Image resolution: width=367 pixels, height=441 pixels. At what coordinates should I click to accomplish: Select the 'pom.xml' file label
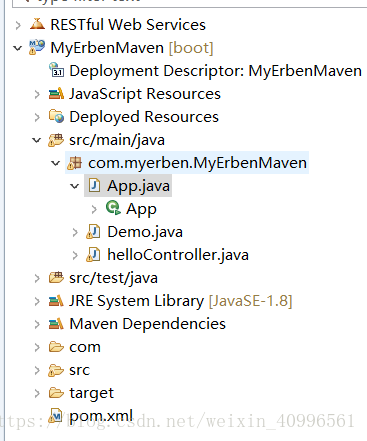pos(101,416)
